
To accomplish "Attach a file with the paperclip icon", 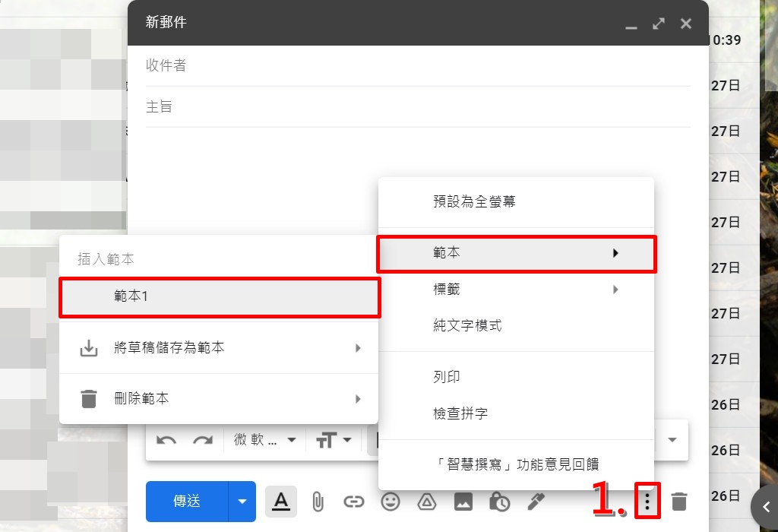I will tap(318, 502).
